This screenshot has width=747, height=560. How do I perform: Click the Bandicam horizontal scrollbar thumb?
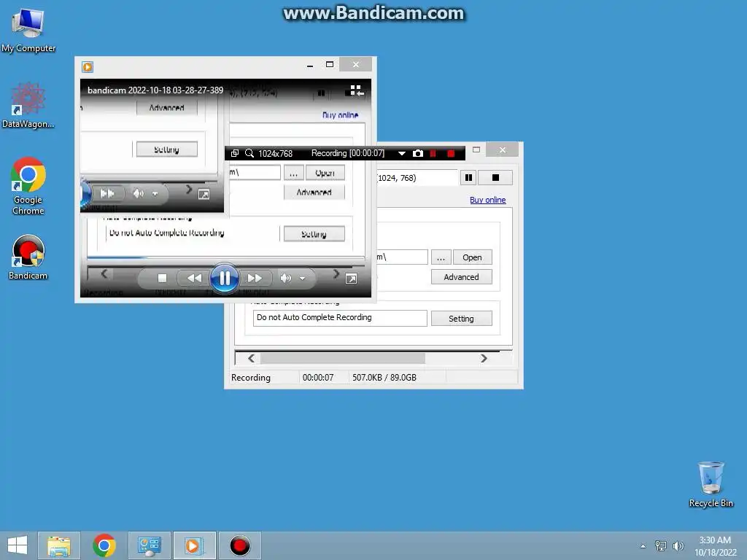(343, 358)
